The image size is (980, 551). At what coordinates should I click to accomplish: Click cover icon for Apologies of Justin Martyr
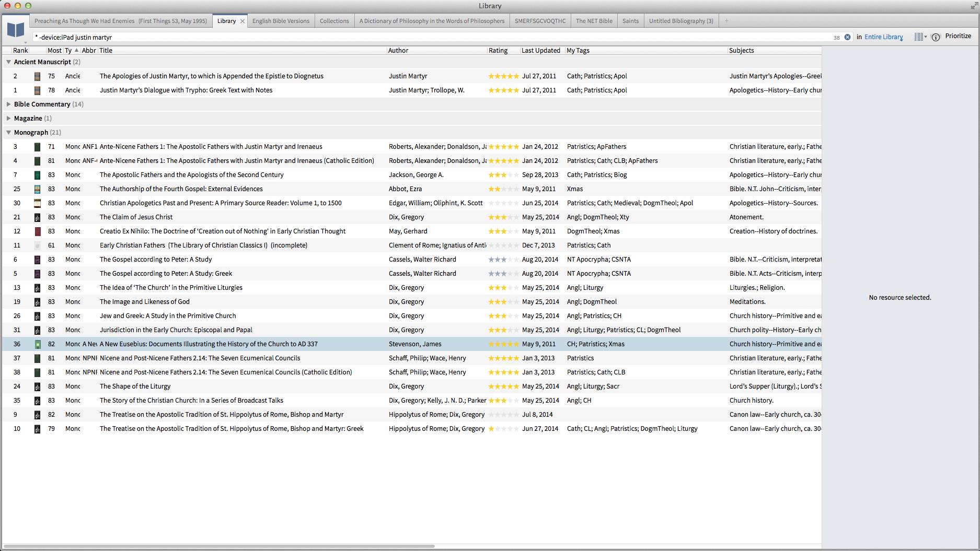(x=37, y=76)
